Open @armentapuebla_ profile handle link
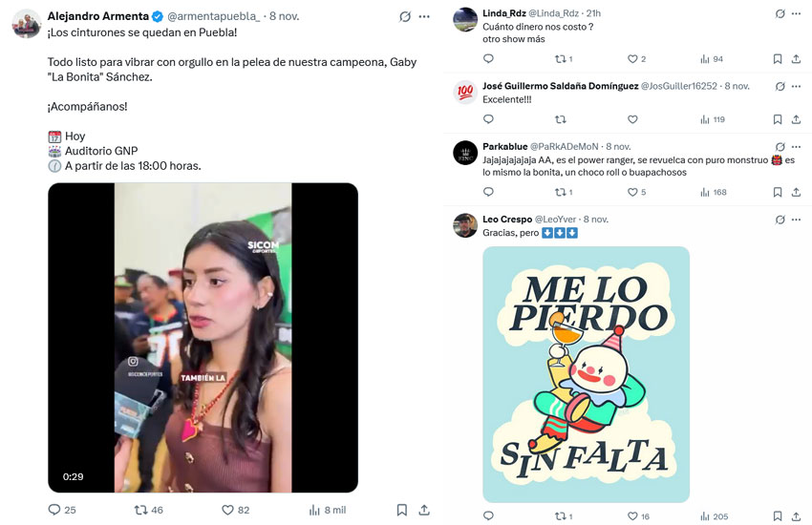812x525 pixels. point(214,16)
